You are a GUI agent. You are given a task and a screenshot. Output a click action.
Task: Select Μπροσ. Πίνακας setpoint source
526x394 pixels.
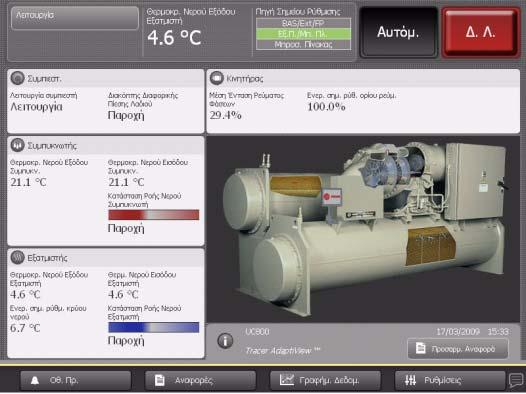[303, 45]
